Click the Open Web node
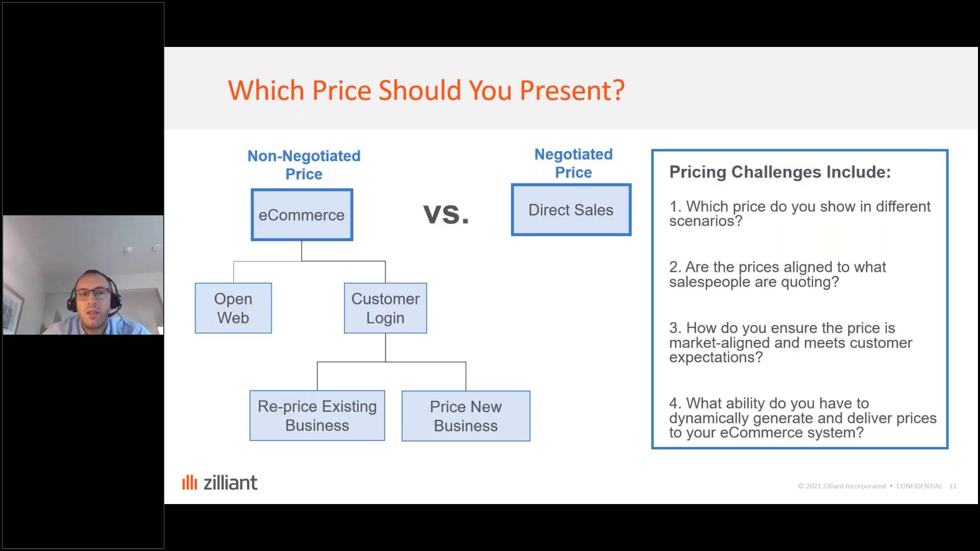This screenshot has height=551, width=980. point(233,308)
